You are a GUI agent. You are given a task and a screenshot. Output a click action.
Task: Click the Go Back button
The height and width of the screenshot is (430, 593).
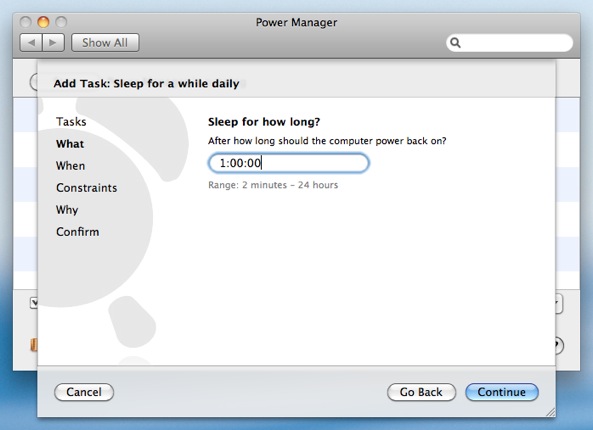pos(421,392)
